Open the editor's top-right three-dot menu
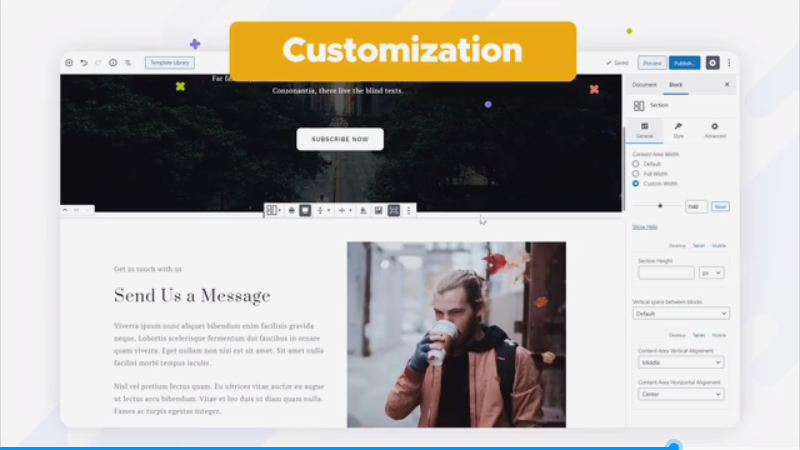Viewport: 800px width, 450px height. [x=729, y=63]
